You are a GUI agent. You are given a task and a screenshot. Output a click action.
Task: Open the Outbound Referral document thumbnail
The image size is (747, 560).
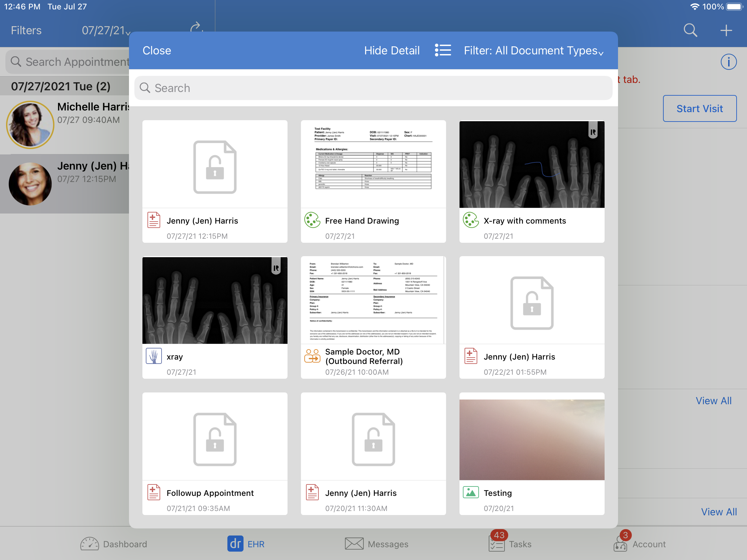pos(373,300)
